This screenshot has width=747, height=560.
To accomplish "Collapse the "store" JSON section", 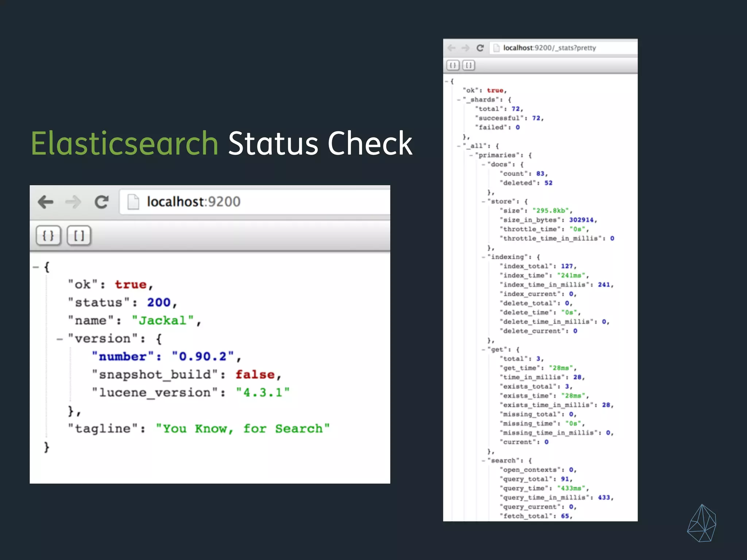I will (x=483, y=201).
